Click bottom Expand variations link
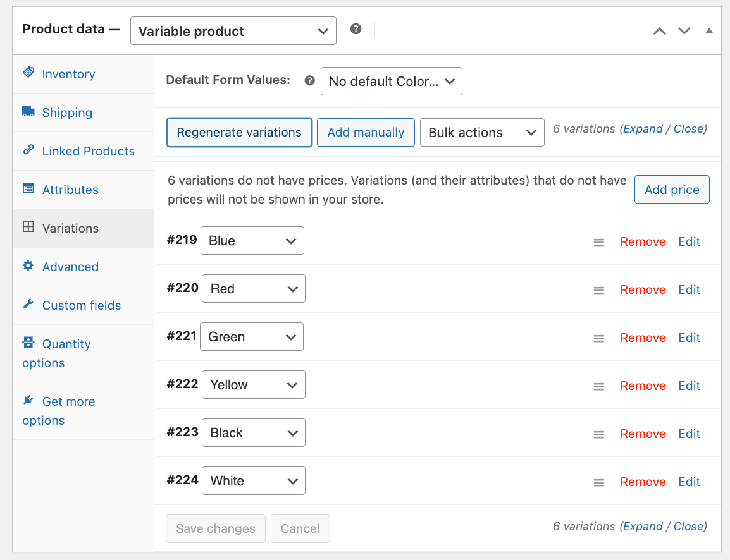This screenshot has height=560, width=730. click(643, 527)
